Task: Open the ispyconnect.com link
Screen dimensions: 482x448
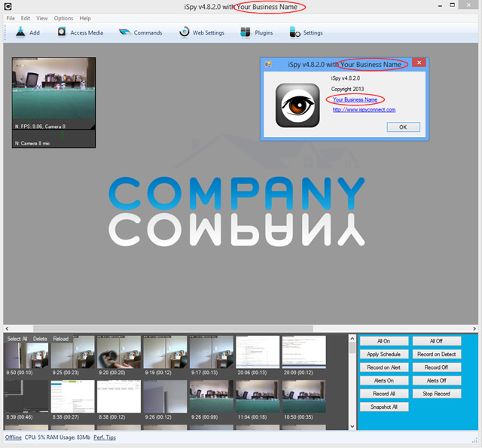Action: click(x=364, y=110)
